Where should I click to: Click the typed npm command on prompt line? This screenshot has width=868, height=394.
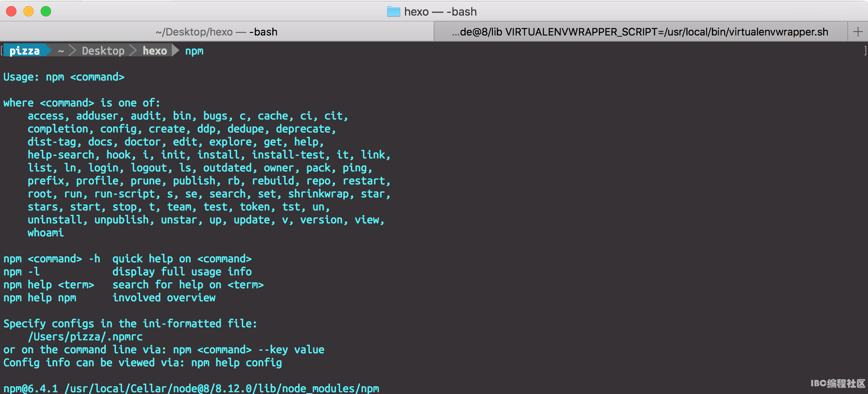[194, 51]
